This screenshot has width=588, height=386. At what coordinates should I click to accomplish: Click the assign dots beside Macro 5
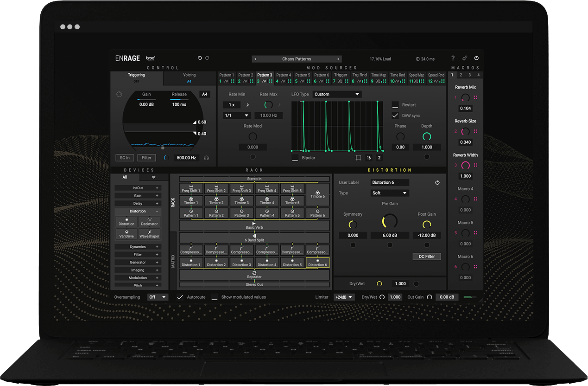(475, 233)
